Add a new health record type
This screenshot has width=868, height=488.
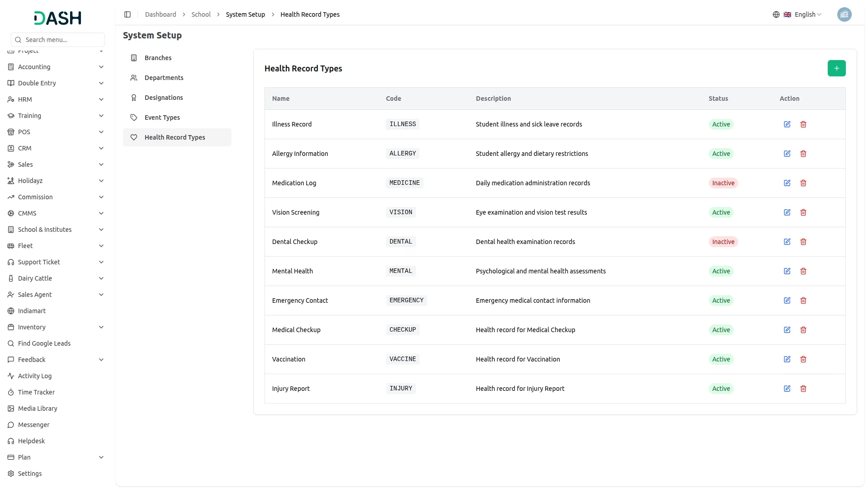836,68
